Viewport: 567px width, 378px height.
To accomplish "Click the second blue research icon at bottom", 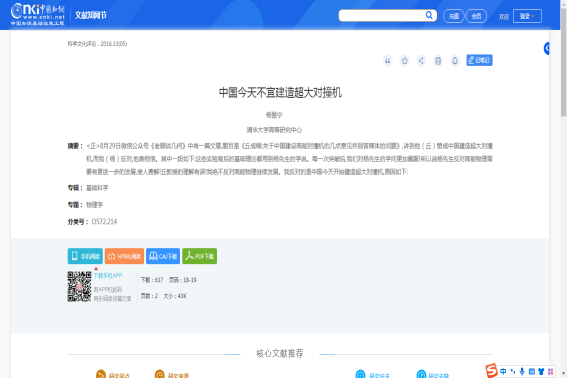I will click(x=421, y=374).
